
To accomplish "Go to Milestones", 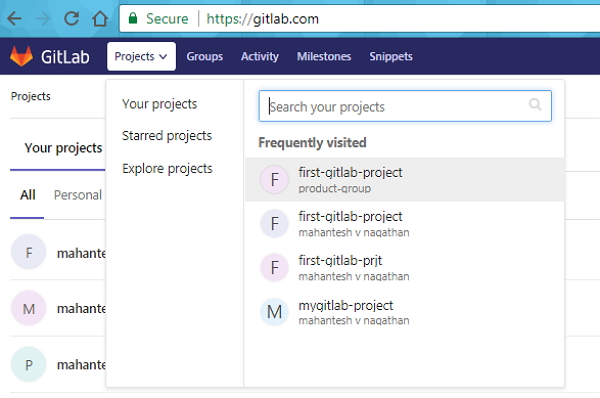I will [x=324, y=57].
